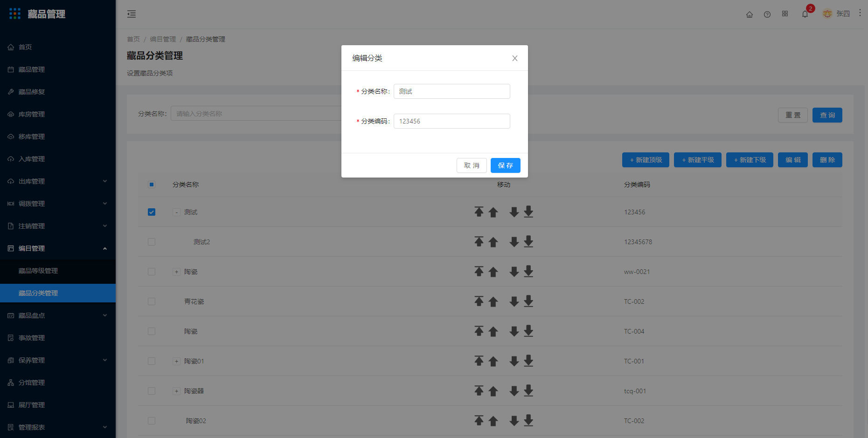Expand the 藏品盘点 sidebar submenu
Viewport: 868px width, 438px height.
click(58, 315)
